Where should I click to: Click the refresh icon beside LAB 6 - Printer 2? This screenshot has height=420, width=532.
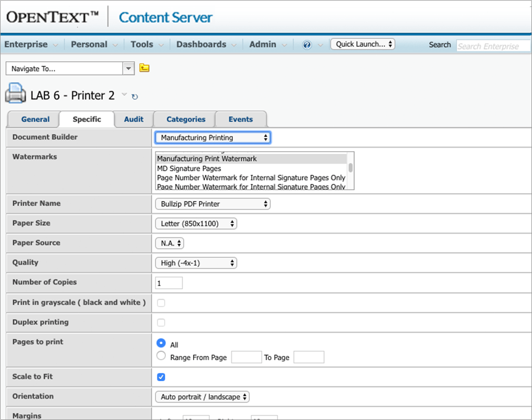point(135,97)
